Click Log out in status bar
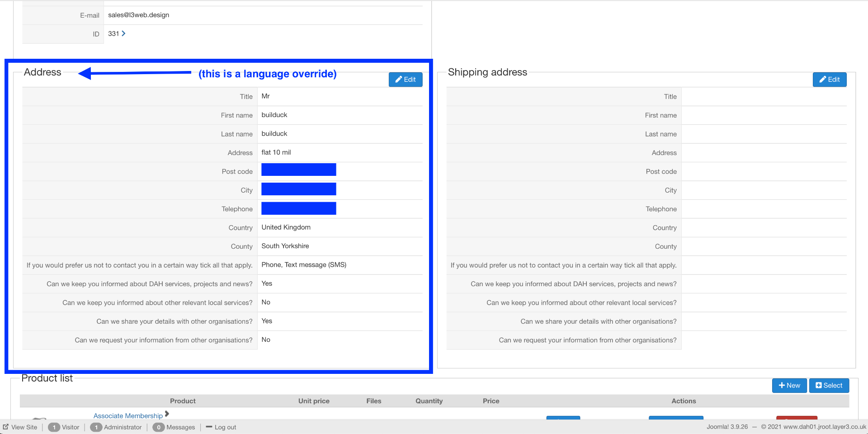This screenshot has height=434, width=868. (225, 427)
